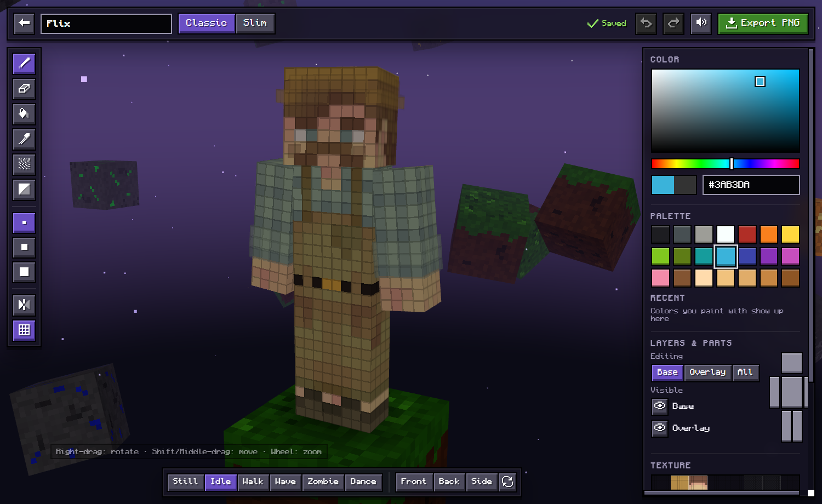This screenshot has width=822, height=504.
Task: Snap camera to Side view
Action: 482,482
